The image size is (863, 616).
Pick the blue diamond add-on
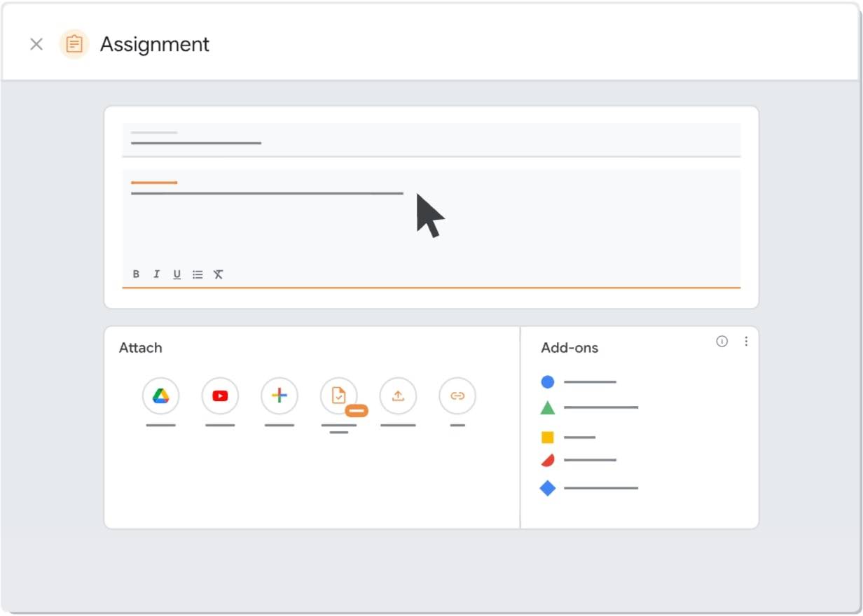point(548,488)
